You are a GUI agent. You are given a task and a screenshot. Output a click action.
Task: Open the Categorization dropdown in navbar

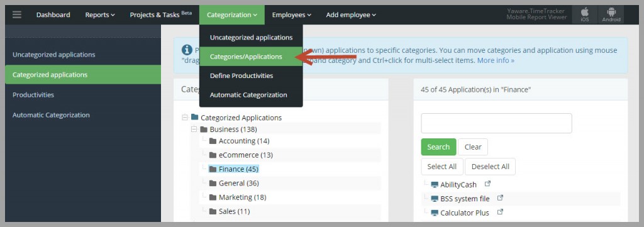(232, 15)
